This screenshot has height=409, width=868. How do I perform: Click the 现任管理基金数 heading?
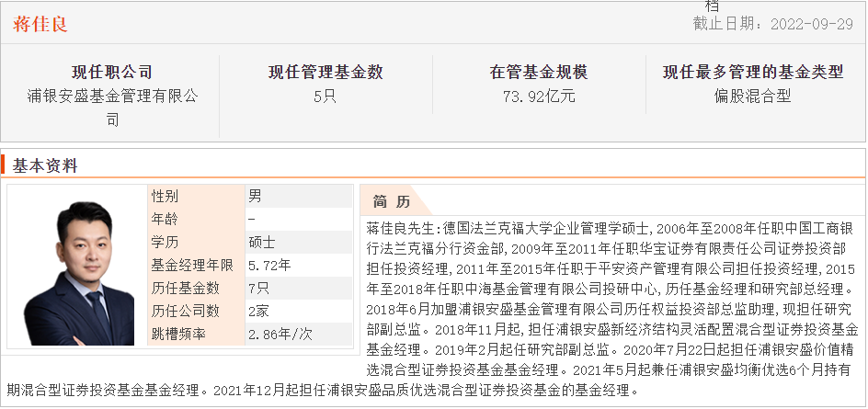(x=325, y=72)
